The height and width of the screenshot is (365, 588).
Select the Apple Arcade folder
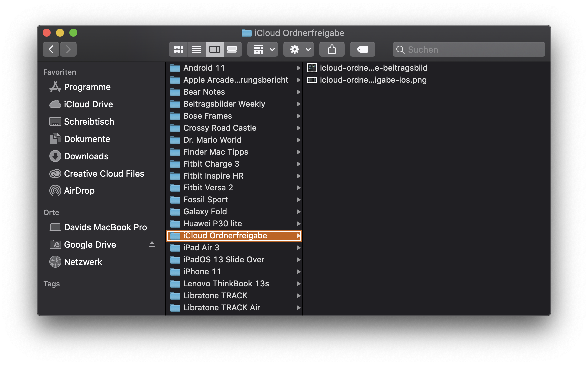point(234,80)
